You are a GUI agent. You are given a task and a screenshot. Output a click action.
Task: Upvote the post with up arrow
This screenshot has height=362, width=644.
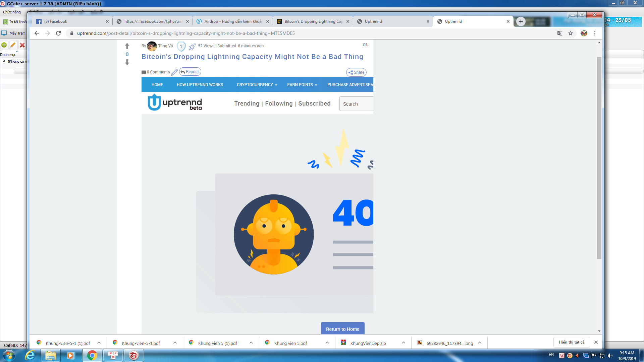pyautogui.click(x=127, y=46)
